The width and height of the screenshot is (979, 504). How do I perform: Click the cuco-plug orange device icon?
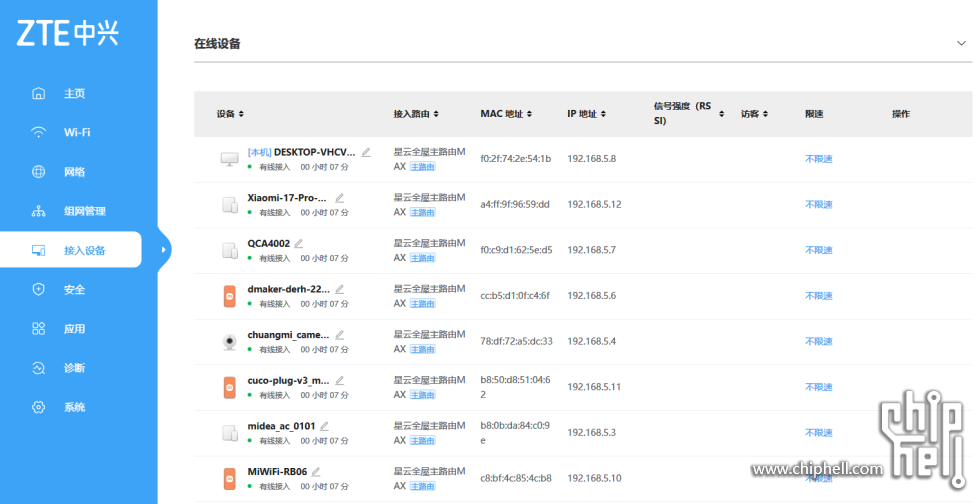pyautogui.click(x=229, y=387)
